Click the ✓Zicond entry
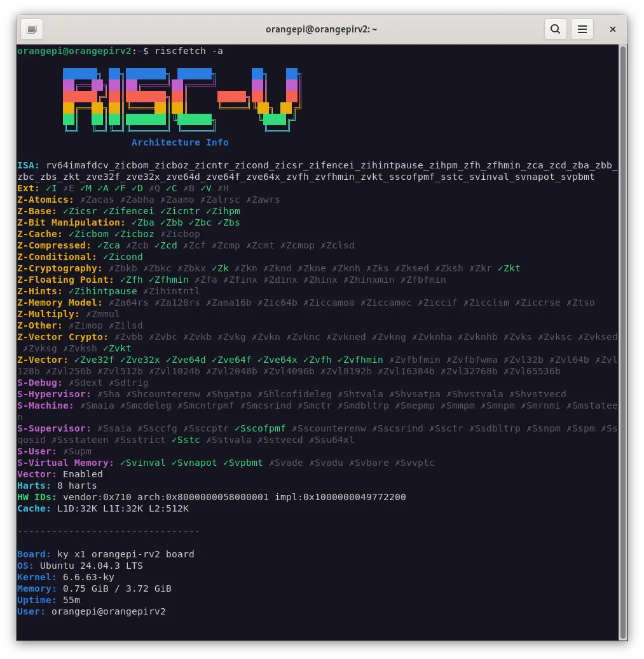Viewport: 644px width, 659px height. (123, 257)
